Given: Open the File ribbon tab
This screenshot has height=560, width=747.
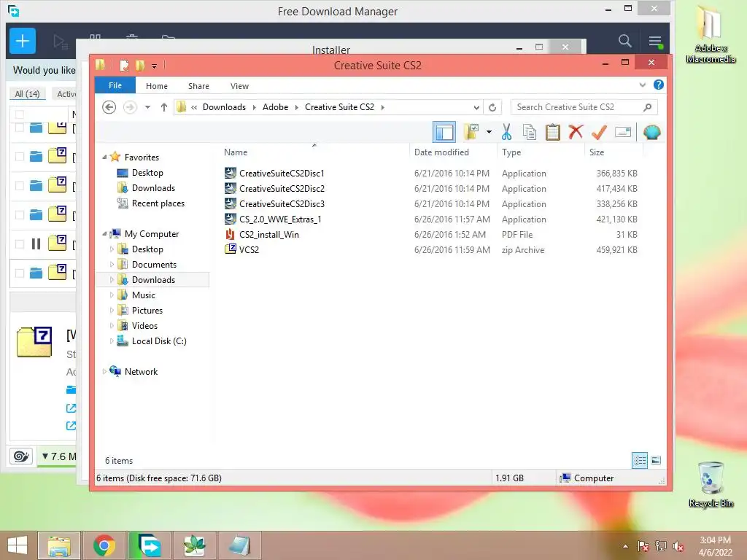Looking at the screenshot, I should coord(115,85).
